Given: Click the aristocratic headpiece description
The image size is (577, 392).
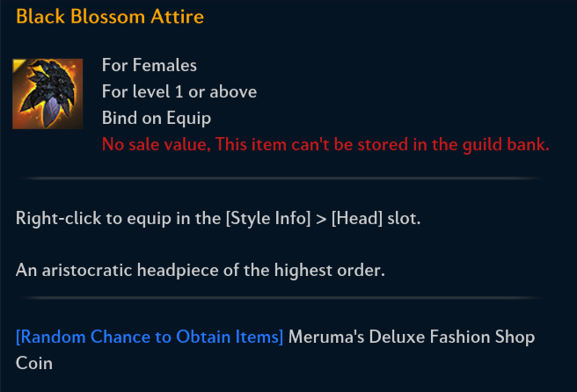Looking at the screenshot, I should click(201, 270).
